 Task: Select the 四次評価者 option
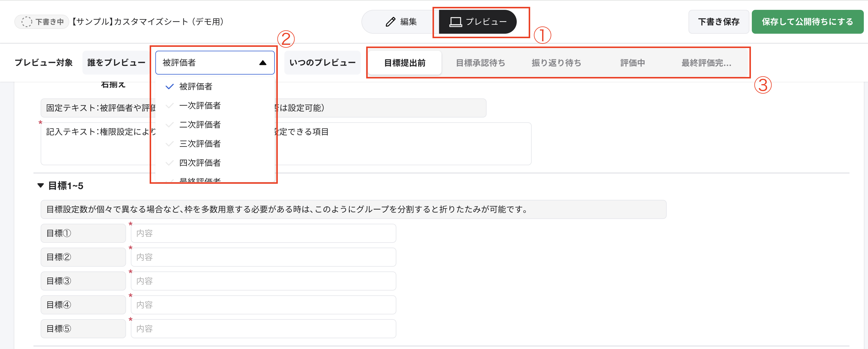[x=200, y=163]
